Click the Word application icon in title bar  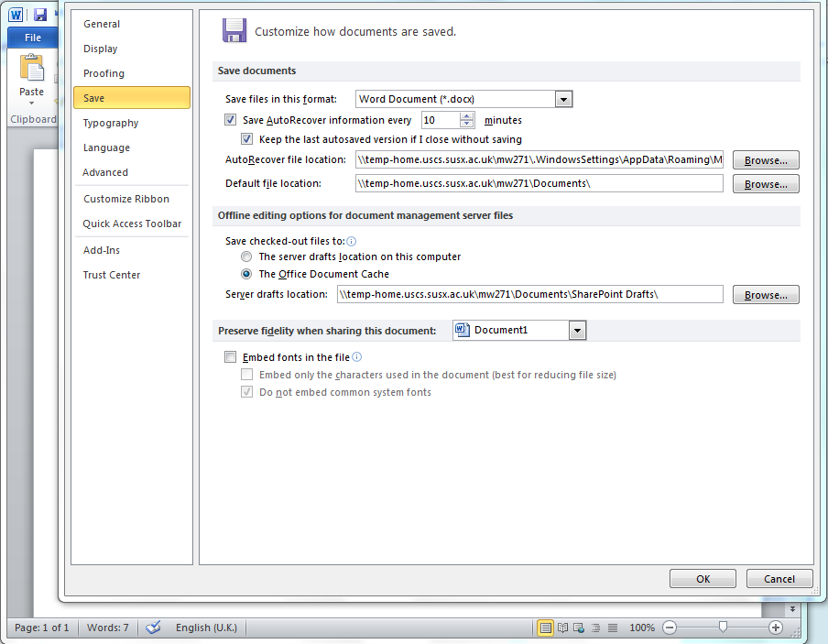(16, 15)
